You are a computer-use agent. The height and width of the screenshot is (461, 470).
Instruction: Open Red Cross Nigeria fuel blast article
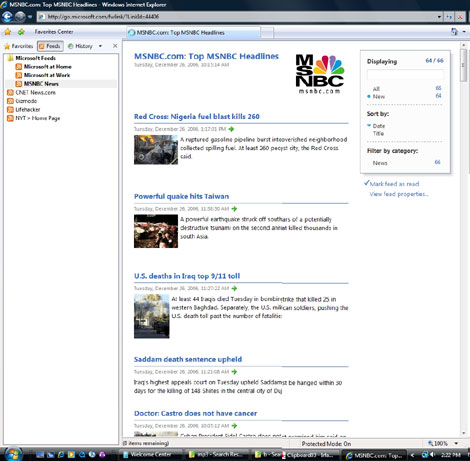[197, 117]
